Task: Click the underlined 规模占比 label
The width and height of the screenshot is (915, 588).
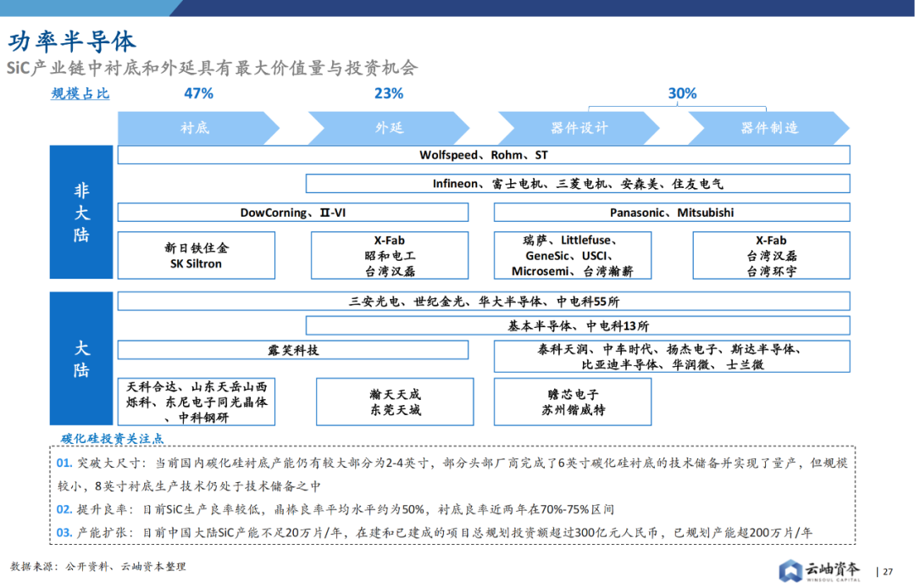Action: pyautogui.click(x=80, y=93)
